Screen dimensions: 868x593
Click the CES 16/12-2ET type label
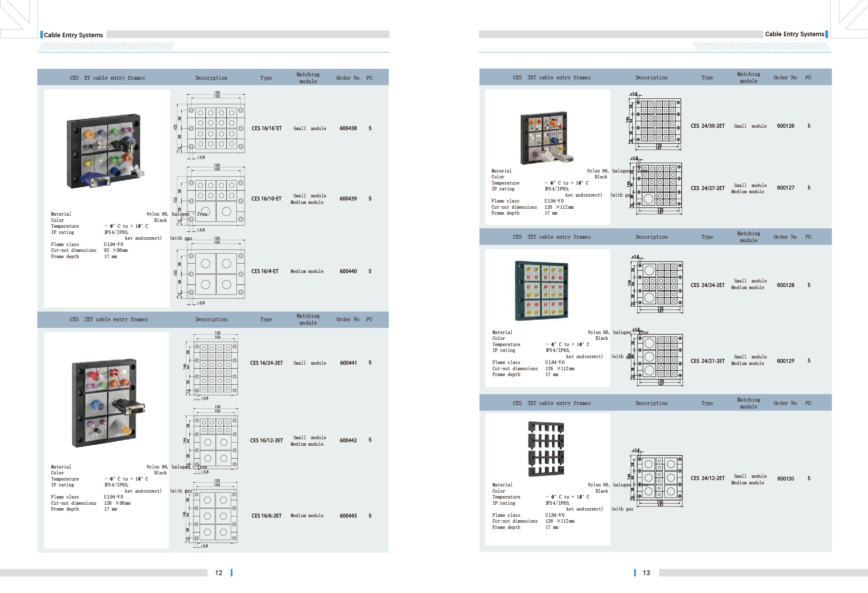[266, 441]
